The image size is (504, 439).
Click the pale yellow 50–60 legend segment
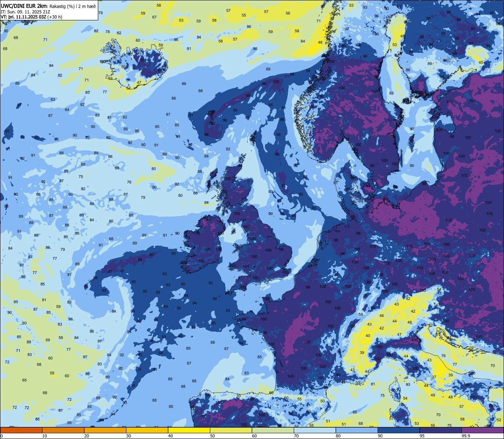click(231, 430)
